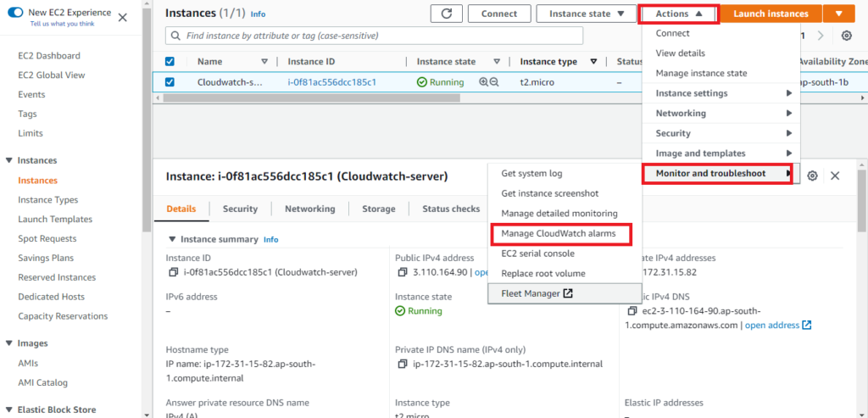Select Get system log

click(565, 173)
